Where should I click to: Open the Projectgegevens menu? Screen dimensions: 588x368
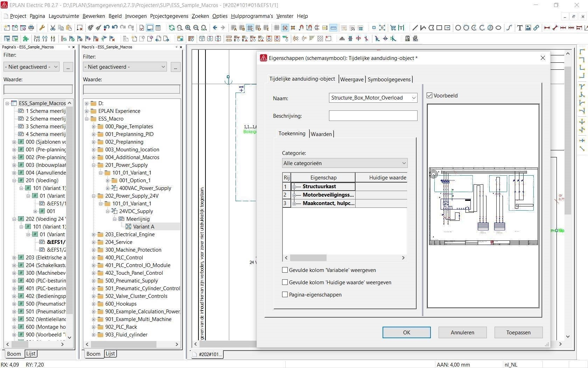169,16
